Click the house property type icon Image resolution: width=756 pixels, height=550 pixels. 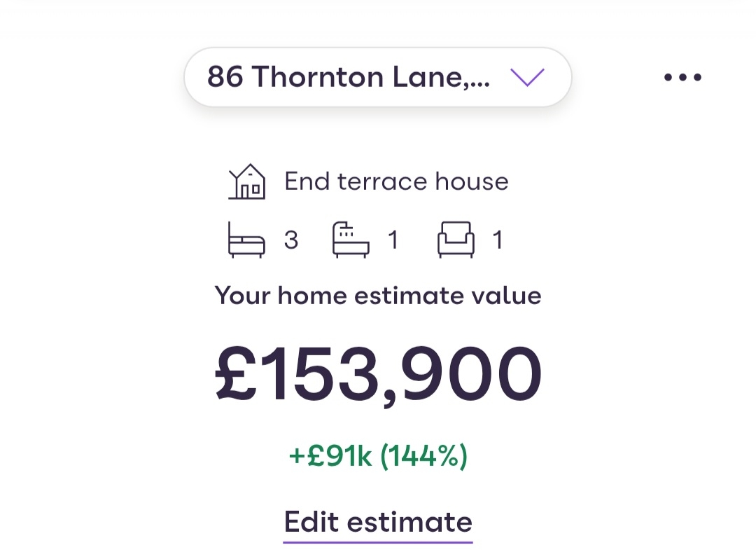point(246,181)
